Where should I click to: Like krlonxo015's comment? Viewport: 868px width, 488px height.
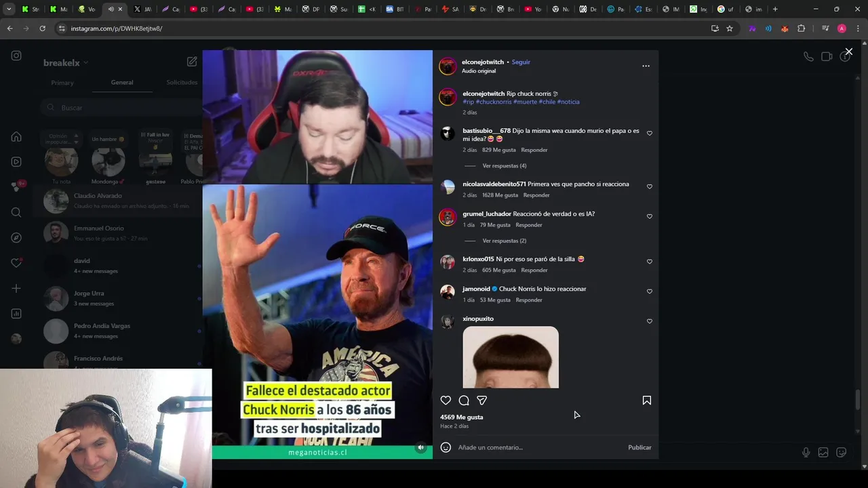(650, 262)
